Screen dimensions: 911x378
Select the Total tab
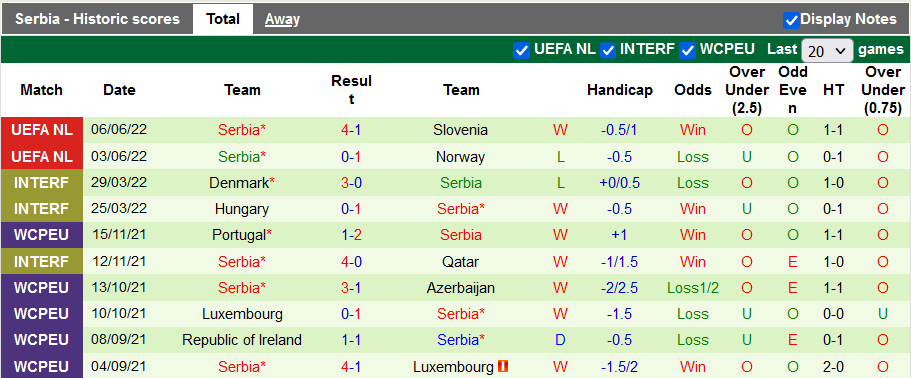tap(223, 19)
